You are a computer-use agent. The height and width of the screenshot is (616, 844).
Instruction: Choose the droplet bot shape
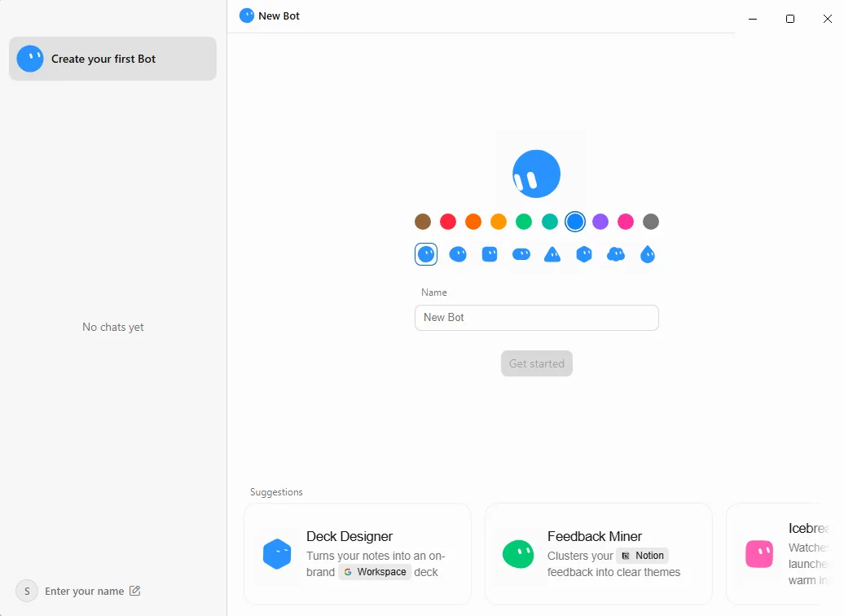[648, 254]
